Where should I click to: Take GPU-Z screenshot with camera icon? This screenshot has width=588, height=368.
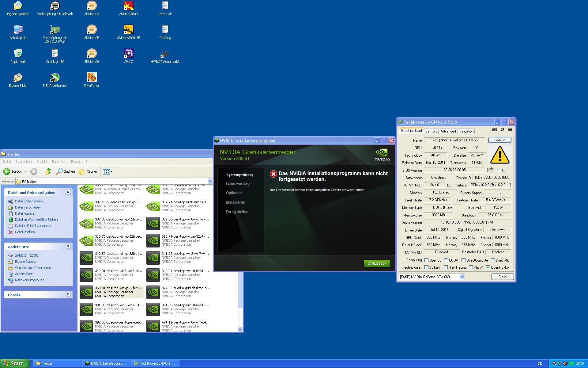pyautogui.click(x=494, y=130)
